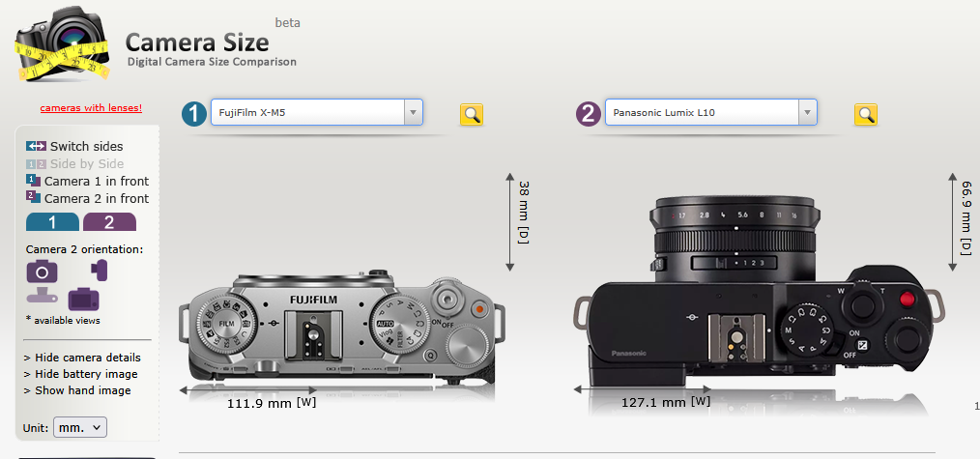Click the '66.9 mm [D]' depth label
The height and width of the screenshot is (459, 980).
point(966,218)
